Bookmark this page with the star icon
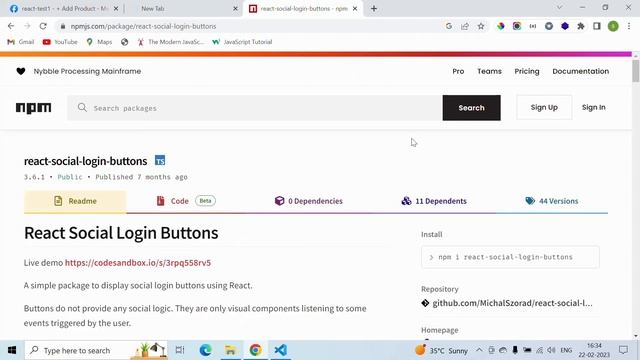640x360 pixels. pos(481,26)
